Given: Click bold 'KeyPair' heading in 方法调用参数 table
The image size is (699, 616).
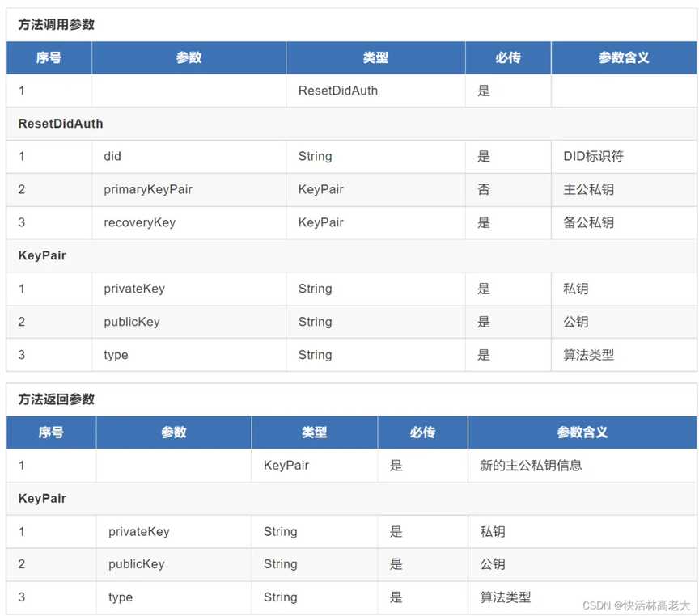Looking at the screenshot, I should pos(42,255).
